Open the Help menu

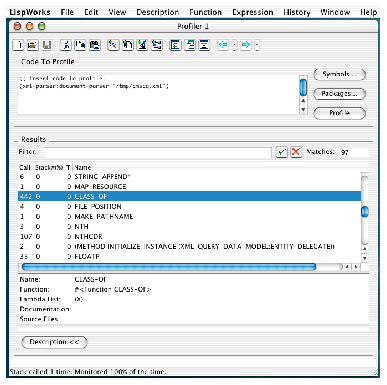click(369, 12)
